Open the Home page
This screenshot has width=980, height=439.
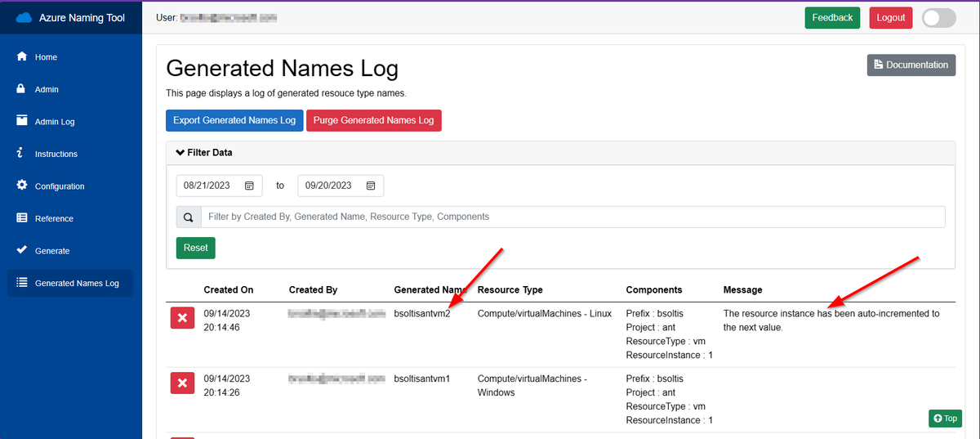point(70,57)
